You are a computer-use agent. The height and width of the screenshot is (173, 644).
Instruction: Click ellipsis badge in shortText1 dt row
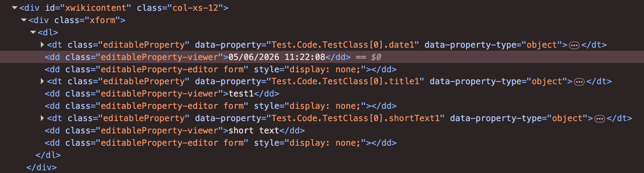point(600,119)
